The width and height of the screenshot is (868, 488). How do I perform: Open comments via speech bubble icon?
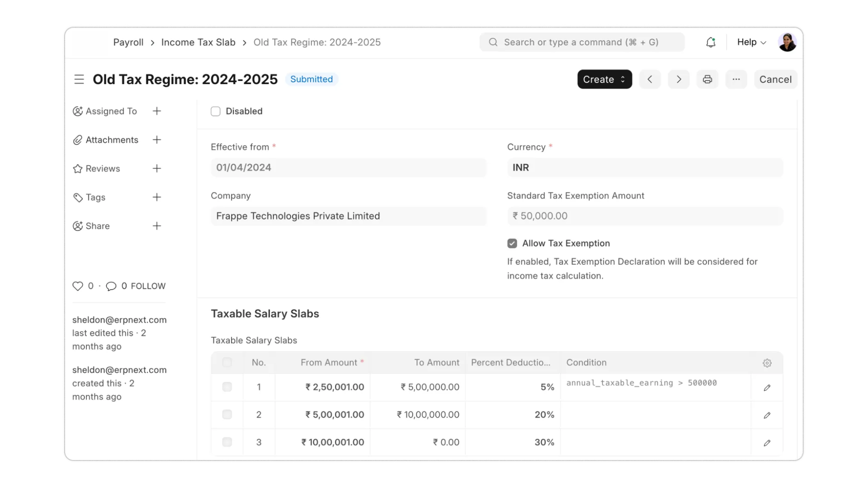[111, 286]
